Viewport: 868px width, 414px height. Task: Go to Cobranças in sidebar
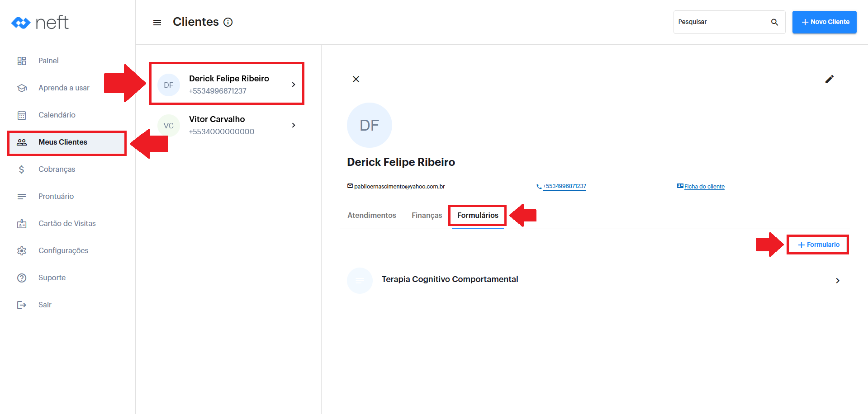point(57,169)
